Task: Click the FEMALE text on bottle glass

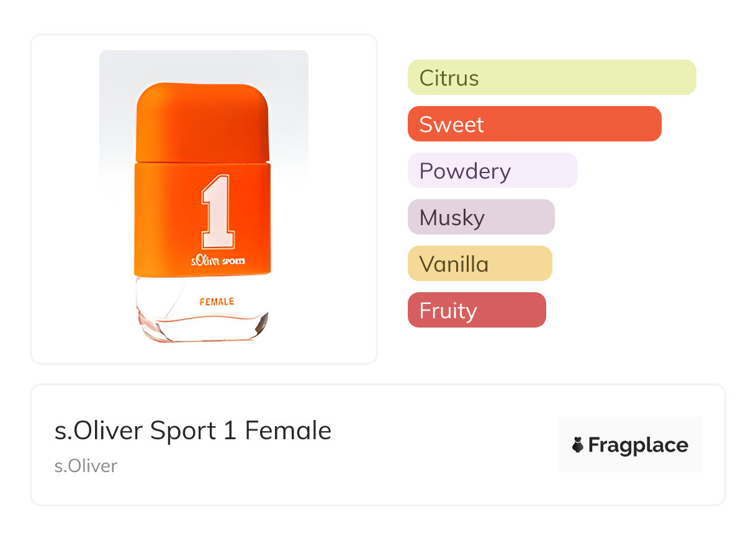Action: pos(217,301)
